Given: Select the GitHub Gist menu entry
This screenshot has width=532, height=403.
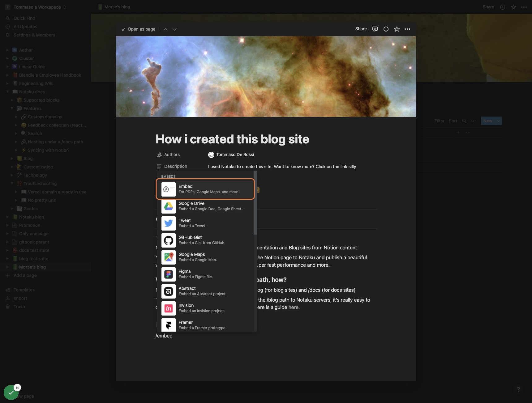Looking at the screenshot, I should [206, 240].
